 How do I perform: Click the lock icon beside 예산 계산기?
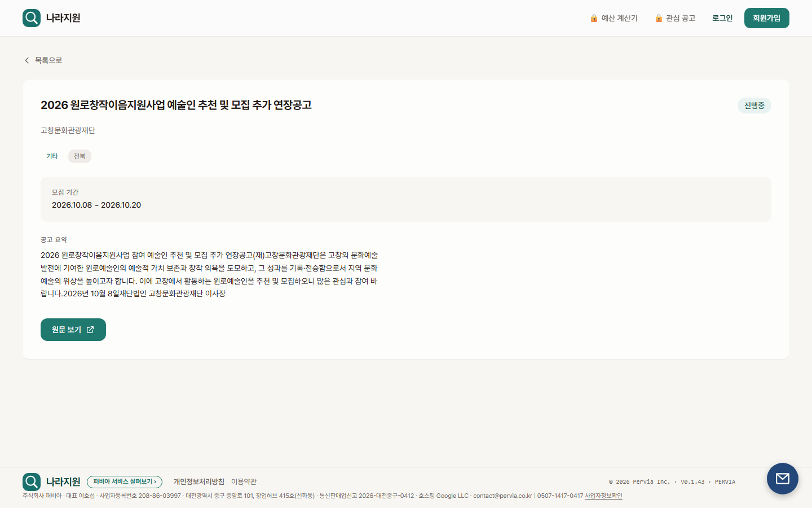click(594, 18)
